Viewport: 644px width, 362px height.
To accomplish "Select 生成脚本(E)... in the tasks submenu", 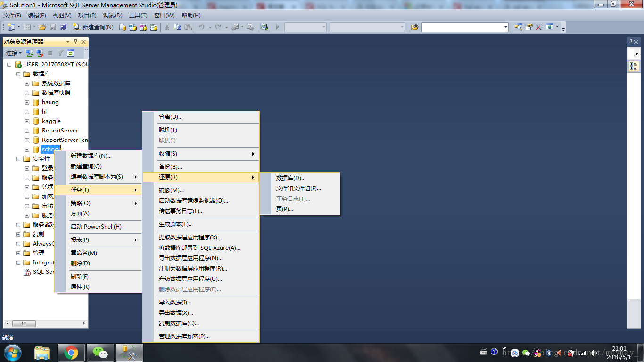I will pyautogui.click(x=201, y=224).
